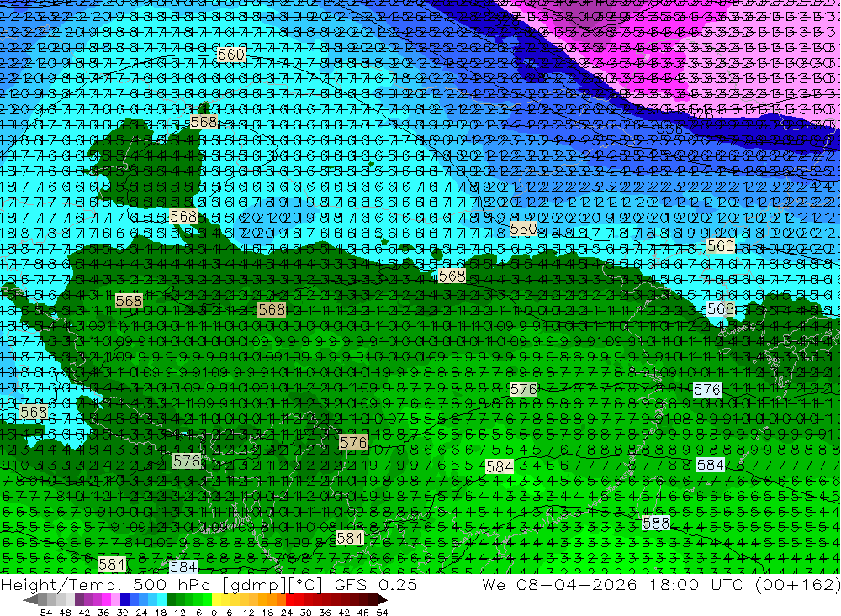Click the rightmost 560 contour label

coord(721,246)
